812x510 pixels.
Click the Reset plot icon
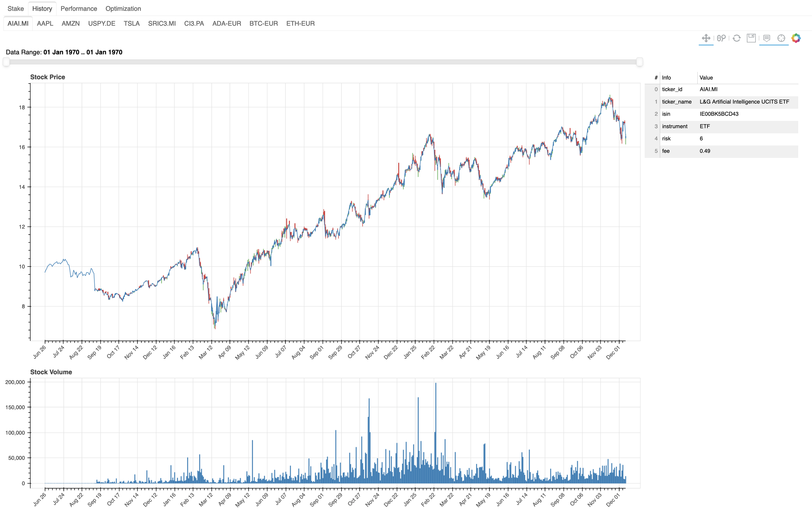pyautogui.click(x=737, y=38)
